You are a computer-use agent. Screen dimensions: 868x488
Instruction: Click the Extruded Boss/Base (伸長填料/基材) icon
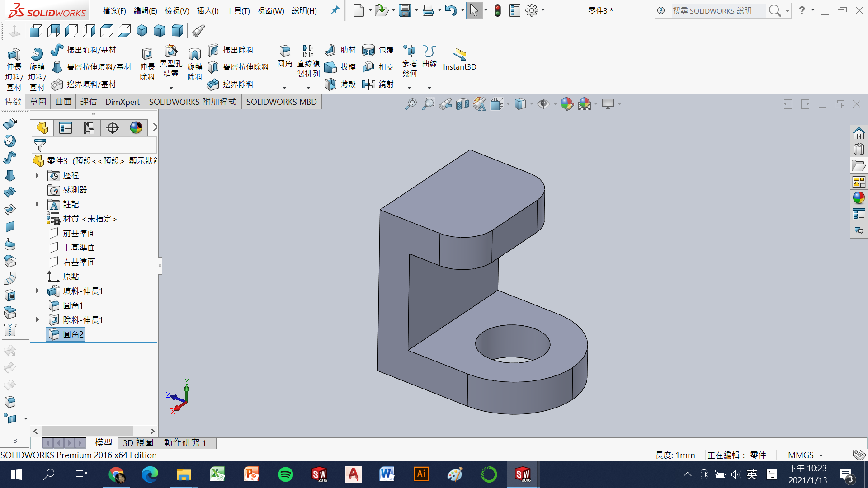(14, 55)
